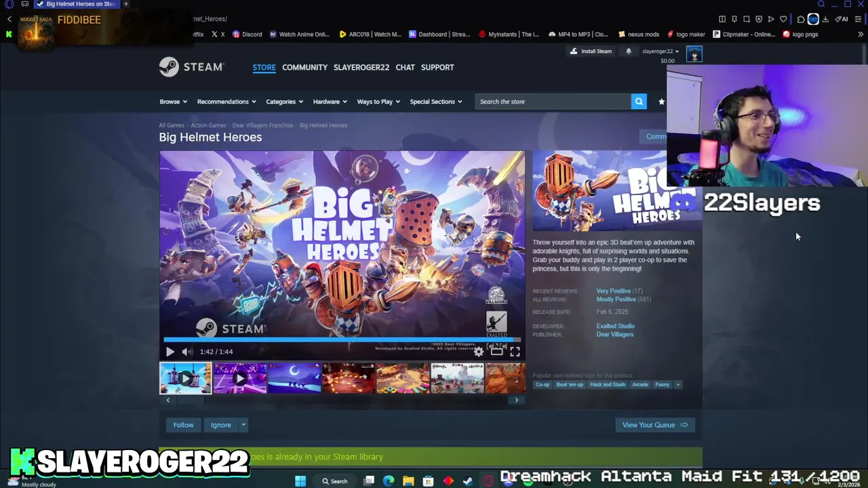
Task: Play the Big Helmet Heroes trailer
Action: click(x=170, y=351)
